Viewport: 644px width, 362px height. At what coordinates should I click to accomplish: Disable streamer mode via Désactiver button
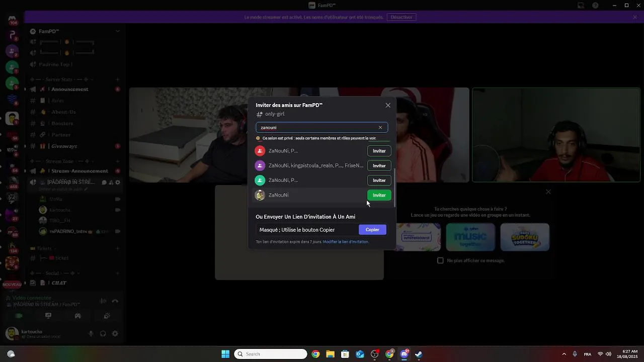click(x=401, y=17)
